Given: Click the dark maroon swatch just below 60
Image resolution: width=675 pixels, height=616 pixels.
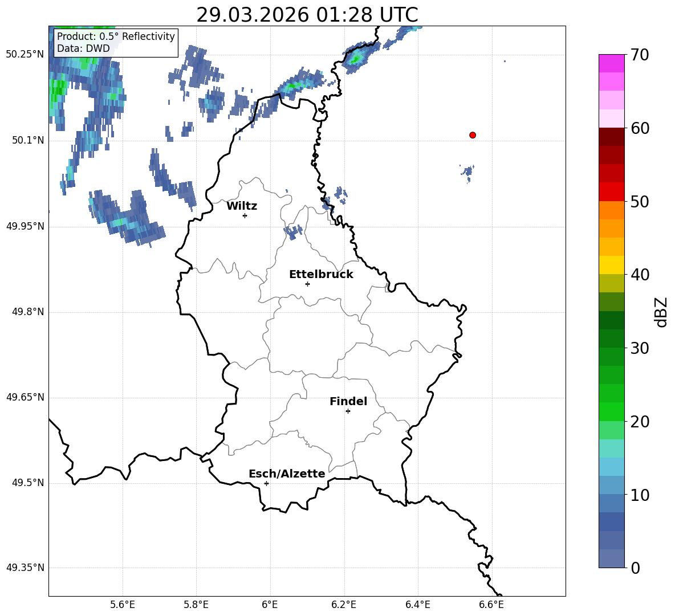Looking at the screenshot, I should coord(611,137).
